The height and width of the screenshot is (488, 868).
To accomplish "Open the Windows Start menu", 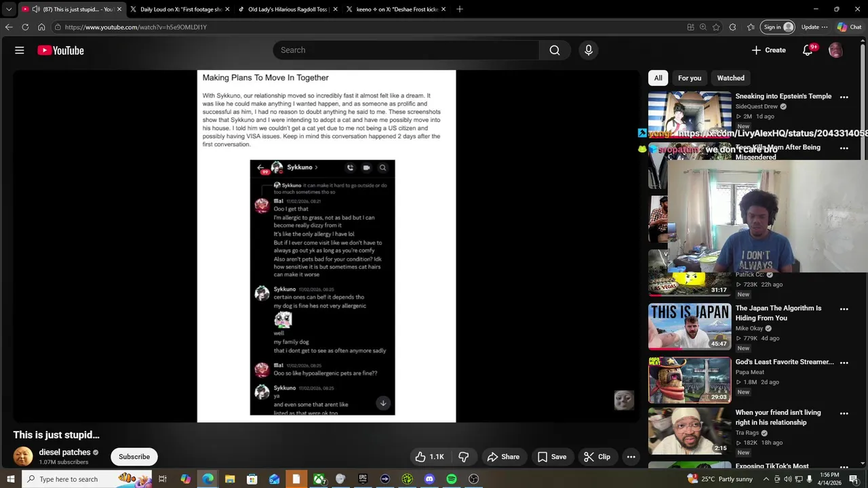I will (10, 479).
